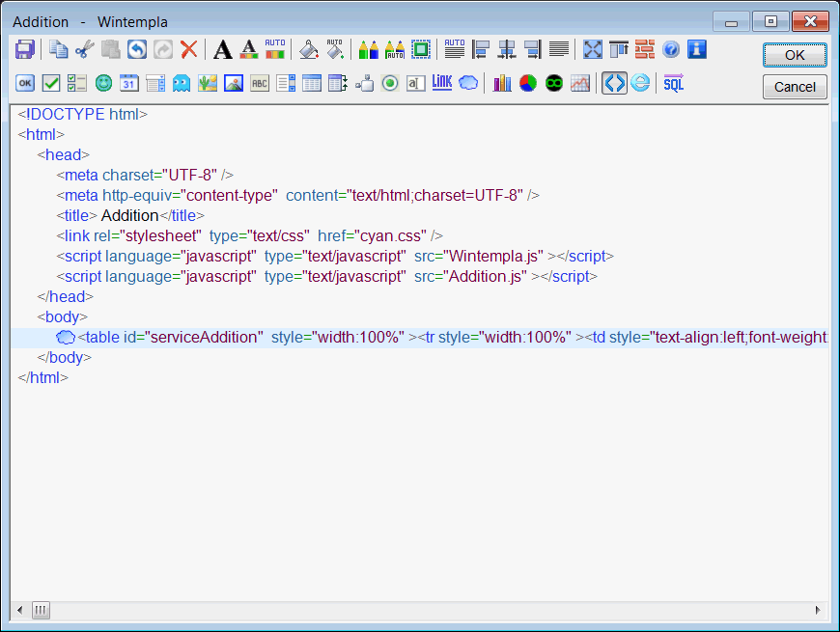The image size is (840, 632).
Task: Insert an image with the mountain picture icon
Action: coord(234,84)
